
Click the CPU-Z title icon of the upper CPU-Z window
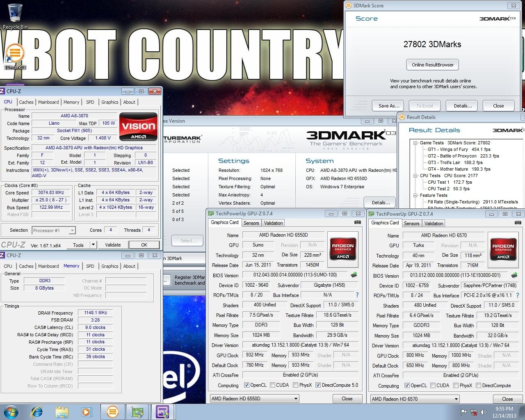(x=2, y=91)
